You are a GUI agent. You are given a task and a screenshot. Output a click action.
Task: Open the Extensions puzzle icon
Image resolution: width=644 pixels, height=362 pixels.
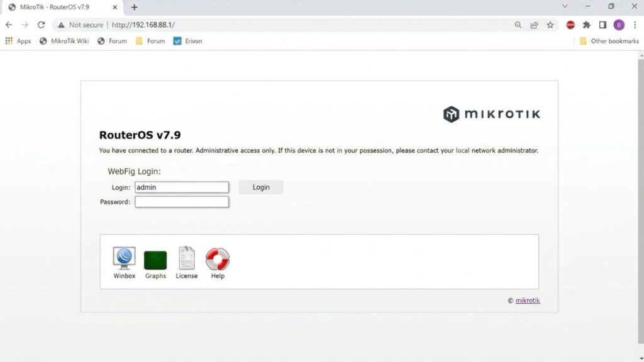pyautogui.click(x=587, y=25)
